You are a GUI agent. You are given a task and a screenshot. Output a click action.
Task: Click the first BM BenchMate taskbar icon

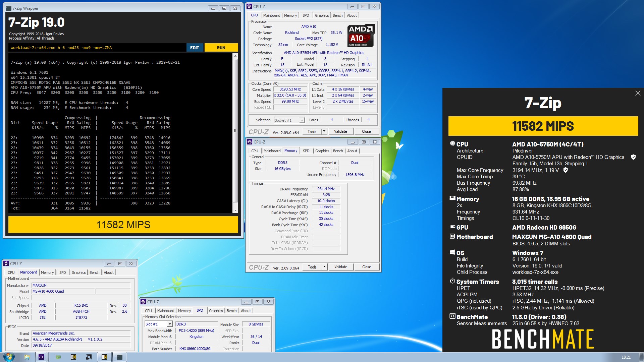pyautogui.click(x=73, y=357)
